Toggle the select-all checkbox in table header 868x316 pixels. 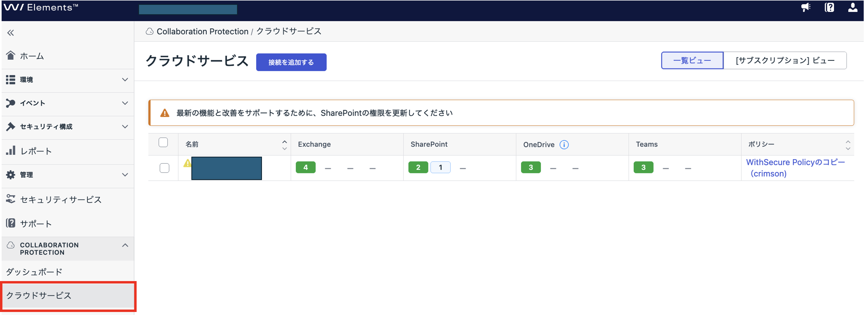(x=163, y=143)
